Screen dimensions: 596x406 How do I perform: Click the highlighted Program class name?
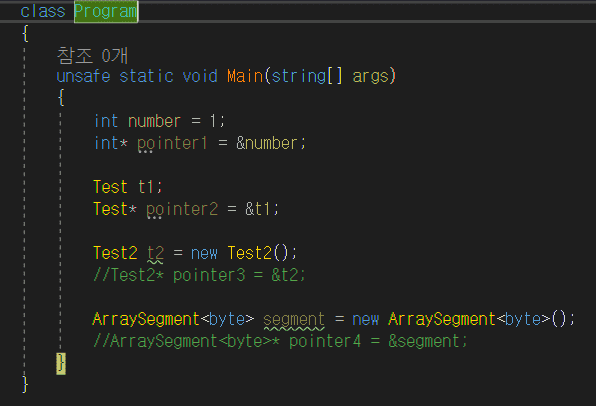pos(106,12)
